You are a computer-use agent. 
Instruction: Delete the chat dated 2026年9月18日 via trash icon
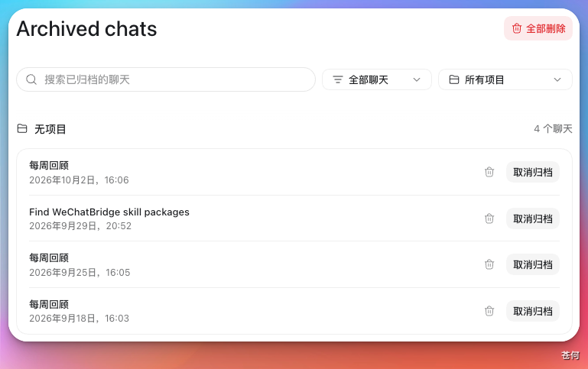(x=489, y=311)
